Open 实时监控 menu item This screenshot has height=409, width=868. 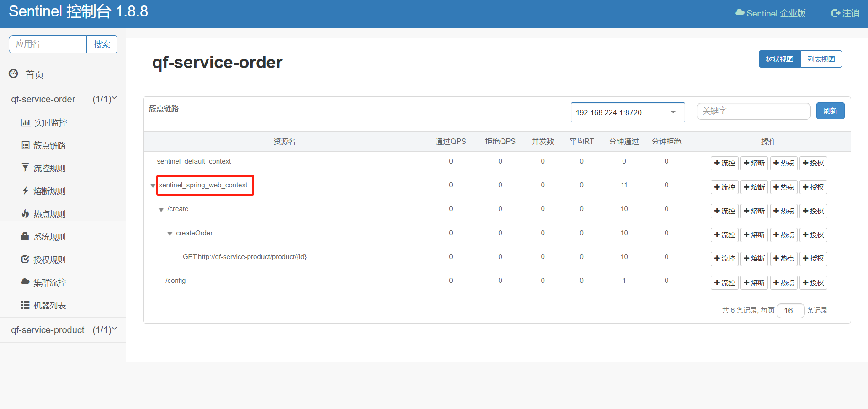point(51,122)
